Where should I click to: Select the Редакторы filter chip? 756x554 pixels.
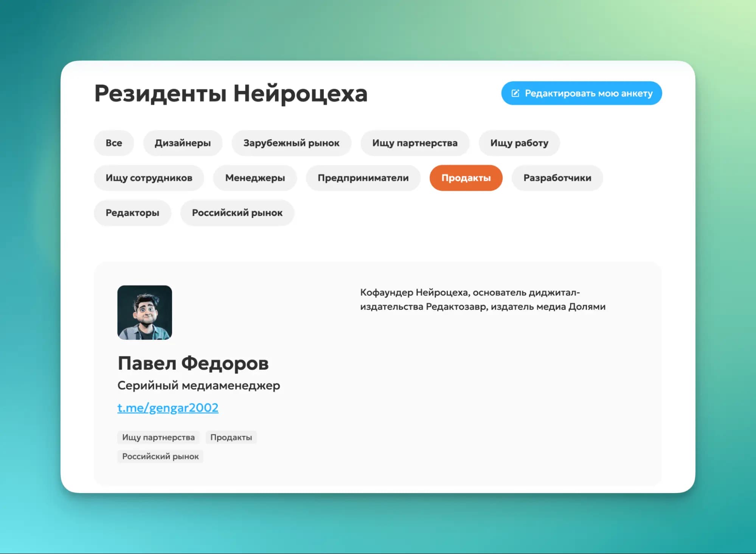coord(132,213)
